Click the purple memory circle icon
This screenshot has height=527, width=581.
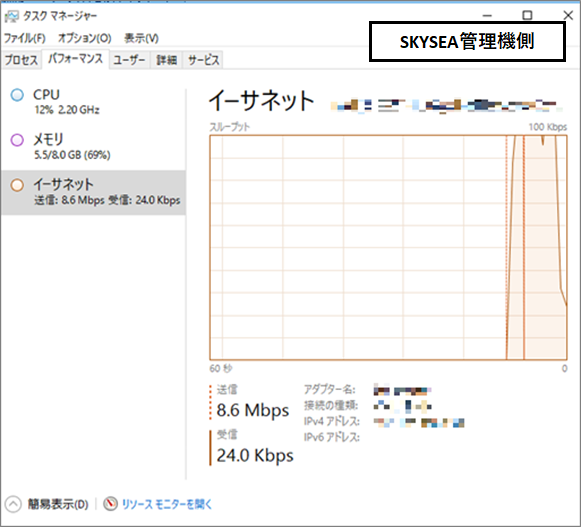17,140
